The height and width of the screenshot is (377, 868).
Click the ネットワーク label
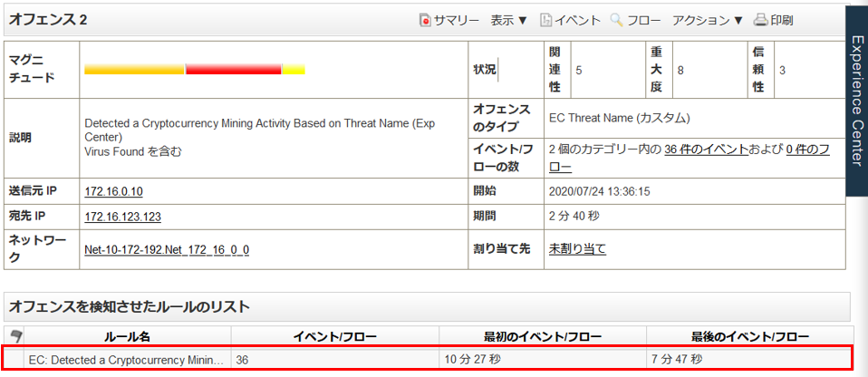click(37, 249)
